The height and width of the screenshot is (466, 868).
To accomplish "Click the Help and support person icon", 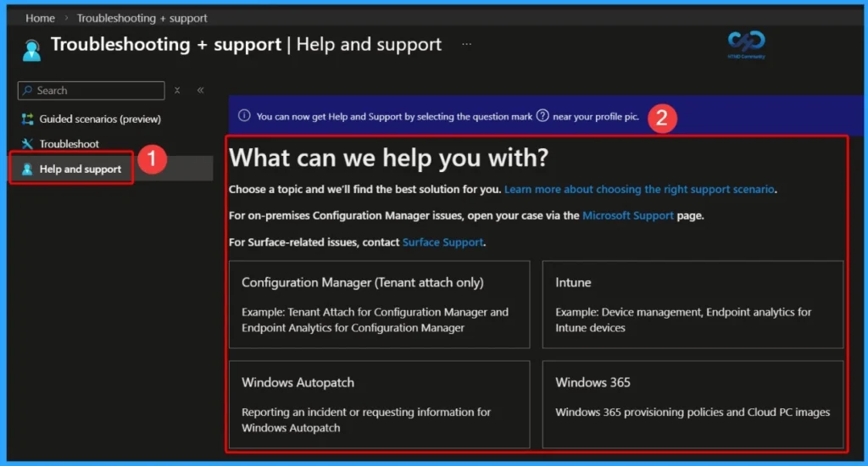I will (x=27, y=169).
